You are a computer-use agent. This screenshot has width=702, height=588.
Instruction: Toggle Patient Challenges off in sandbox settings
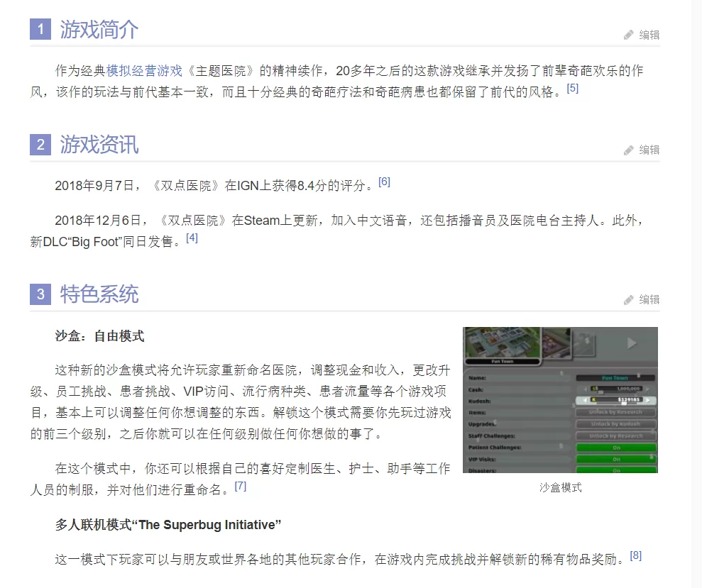point(616,448)
